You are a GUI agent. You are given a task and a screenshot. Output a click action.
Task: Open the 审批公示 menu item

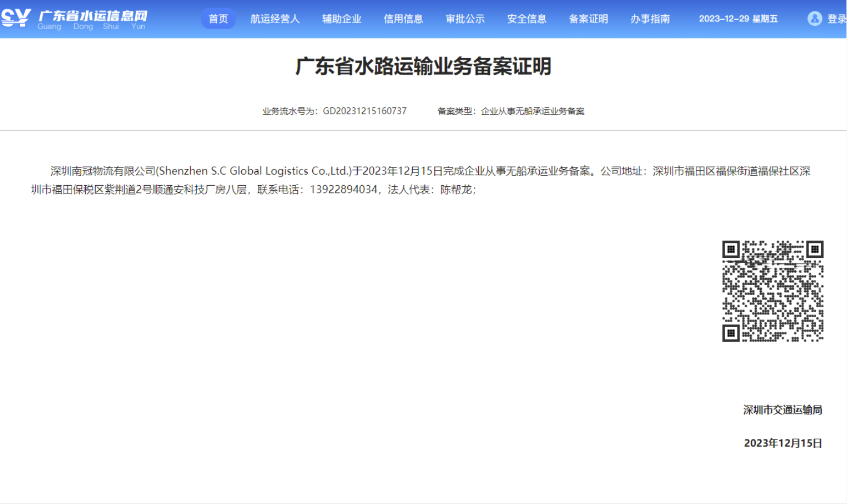coord(465,19)
